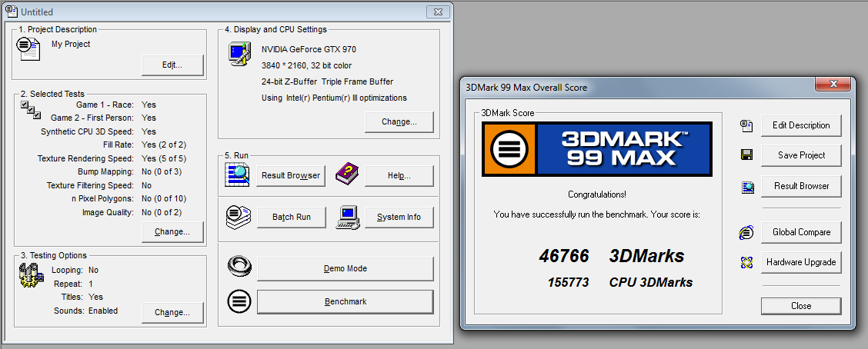Click the Result Browser magnifier icon in Run panel
The width and height of the screenshot is (868, 349).
point(238,174)
